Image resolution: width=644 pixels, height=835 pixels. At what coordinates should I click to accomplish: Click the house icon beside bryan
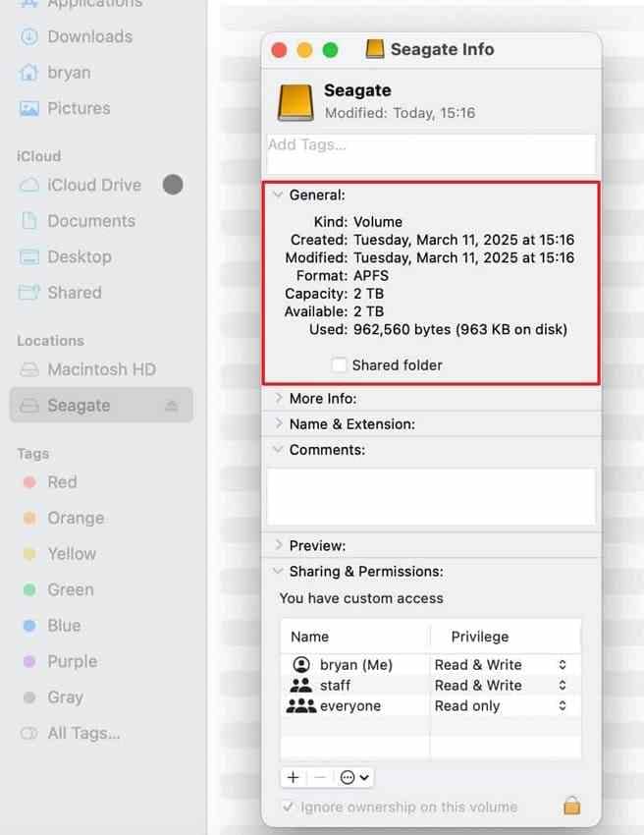tap(28, 73)
